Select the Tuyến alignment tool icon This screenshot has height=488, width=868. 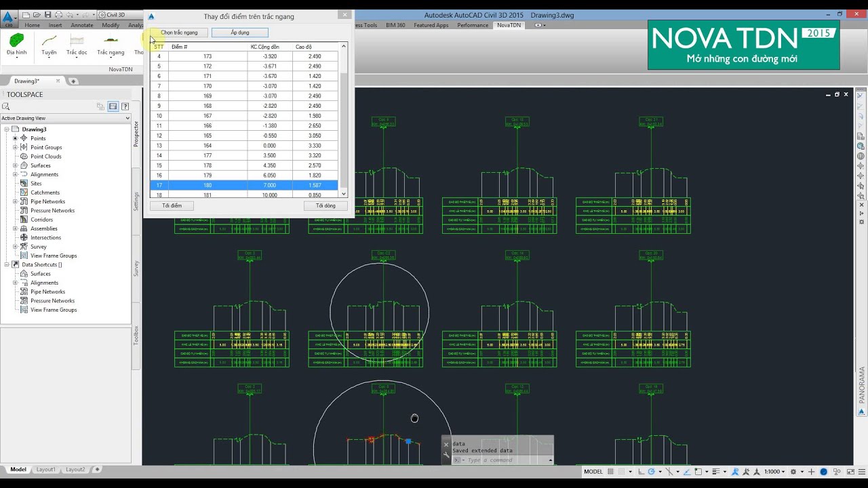coord(49,44)
